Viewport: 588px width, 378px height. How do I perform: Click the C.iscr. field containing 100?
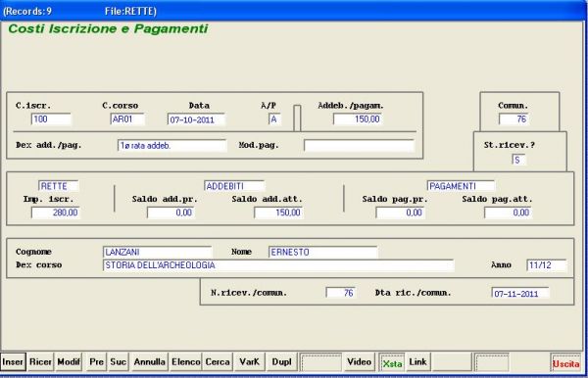51,119
